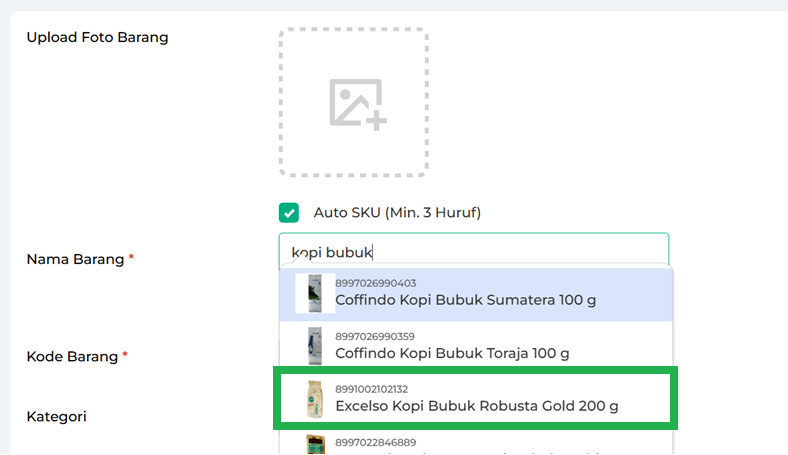The width and height of the screenshot is (788, 455).
Task: Click barcode number 8991002102132
Action: 372,389
